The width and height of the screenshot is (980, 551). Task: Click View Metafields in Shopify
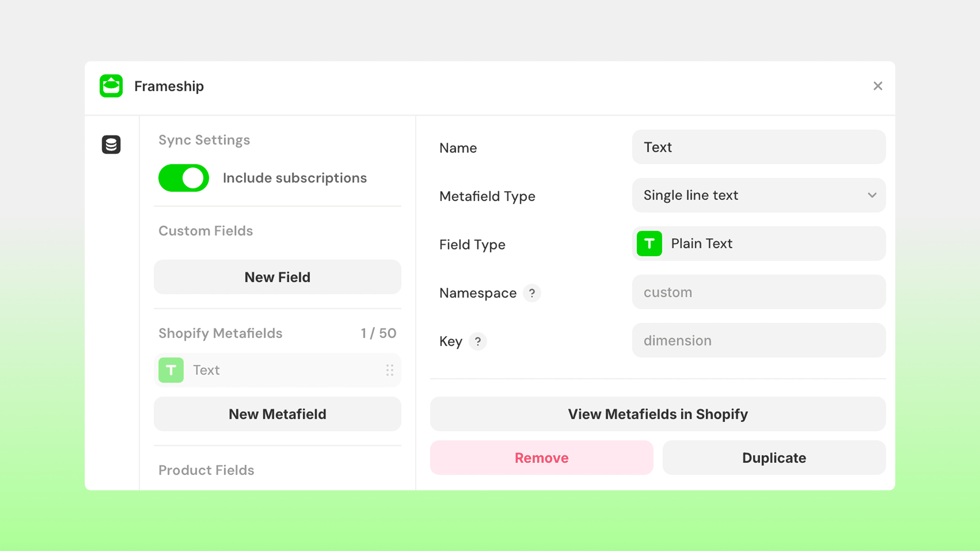(x=658, y=414)
